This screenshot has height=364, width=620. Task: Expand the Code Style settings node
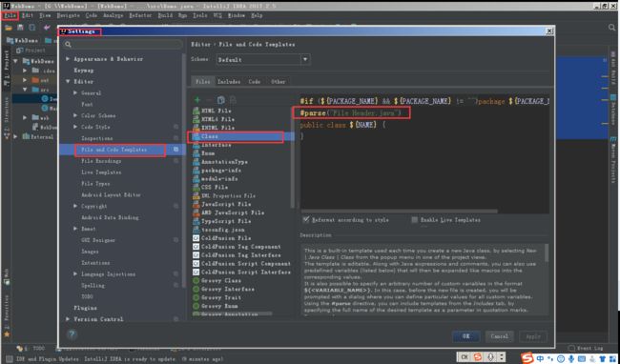pos(75,127)
